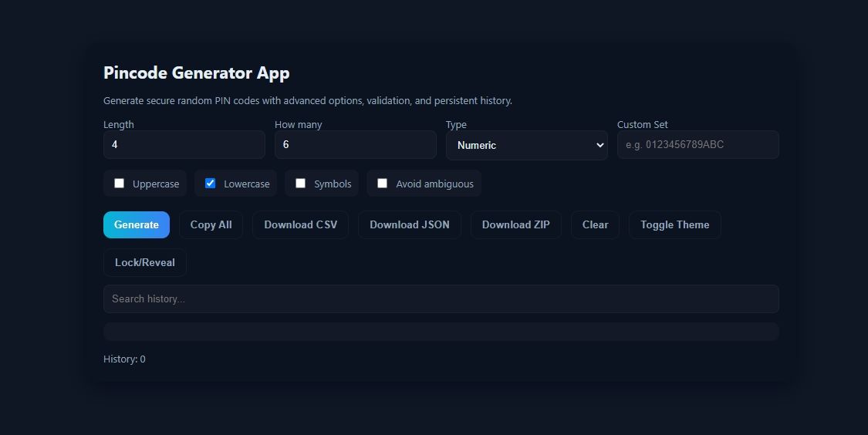Uncheck the Lowercase checkbox
The height and width of the screenshot is (435, 868).
210,184
